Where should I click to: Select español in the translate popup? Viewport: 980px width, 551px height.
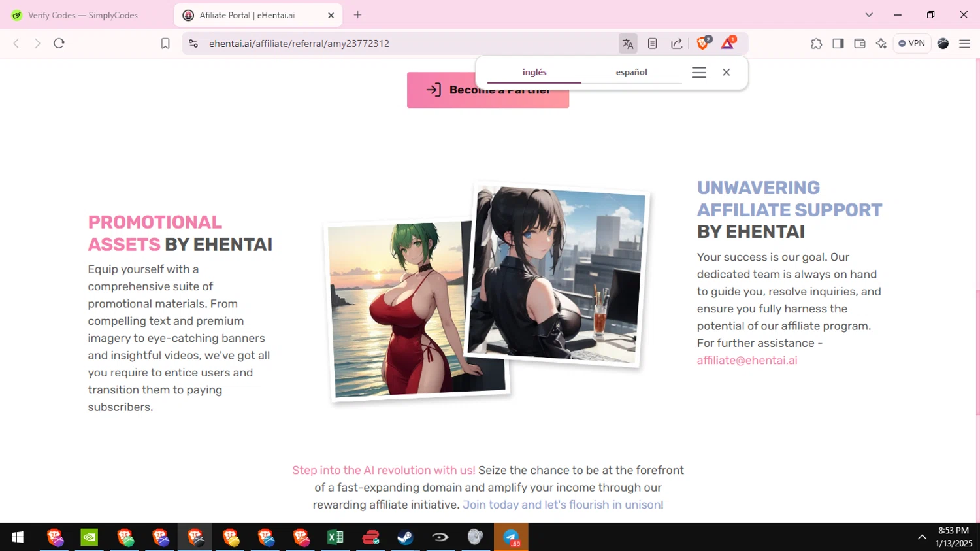tap(631, 72)
